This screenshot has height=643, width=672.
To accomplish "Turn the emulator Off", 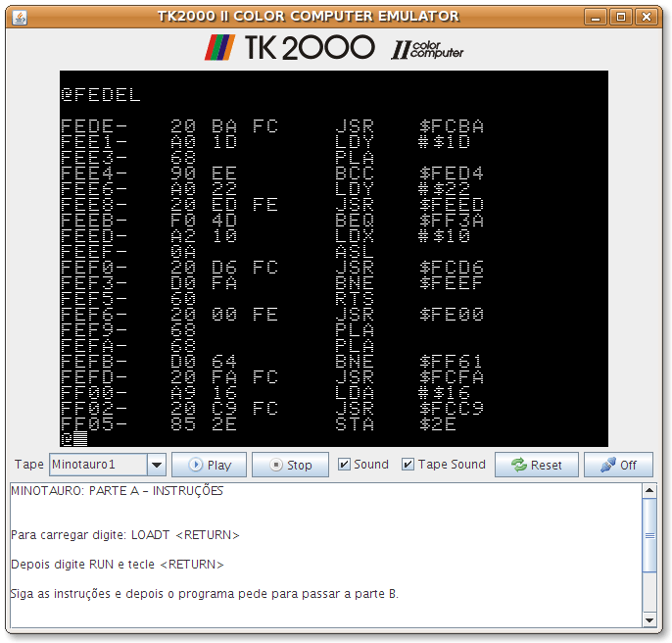I will point(618,465).
